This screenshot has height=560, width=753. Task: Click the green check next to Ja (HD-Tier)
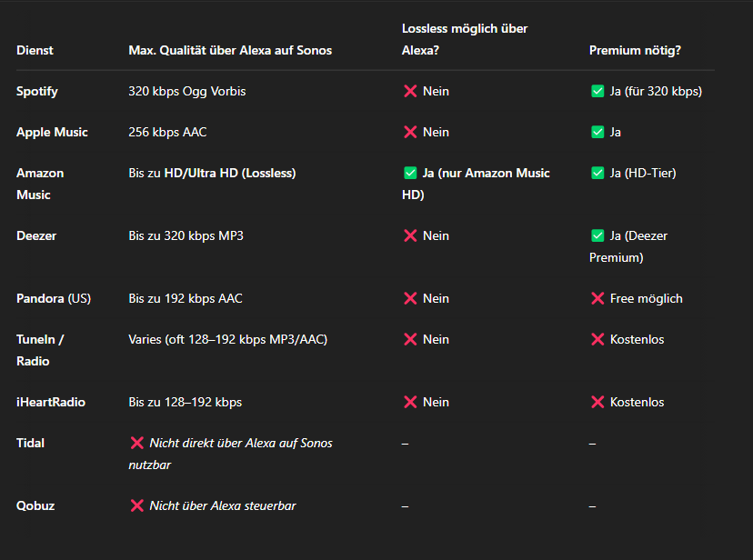click(x=597, y=173)
